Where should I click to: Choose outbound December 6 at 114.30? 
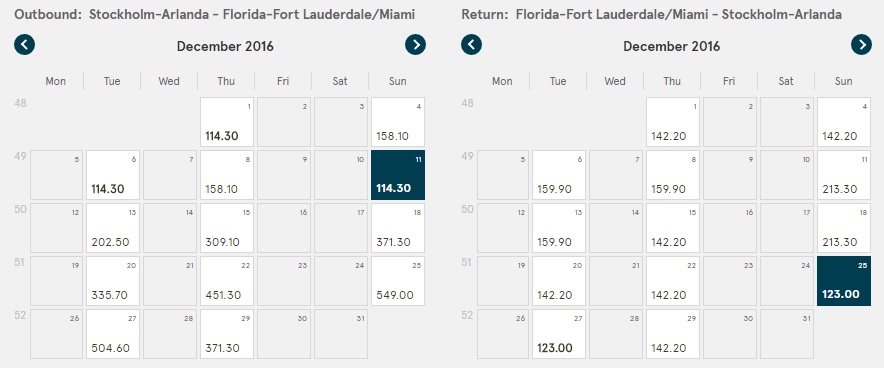click(x=113, y=175)
